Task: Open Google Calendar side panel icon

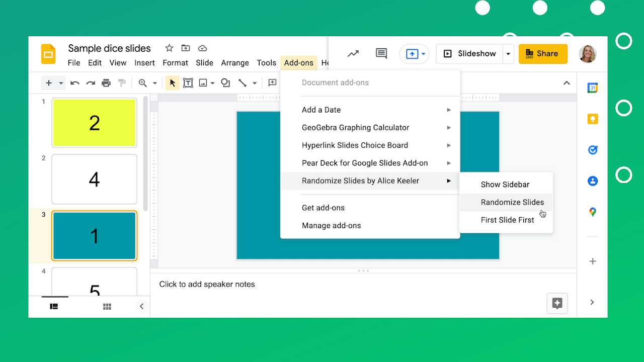Action: pyautogui.click(x=593, y=88)
